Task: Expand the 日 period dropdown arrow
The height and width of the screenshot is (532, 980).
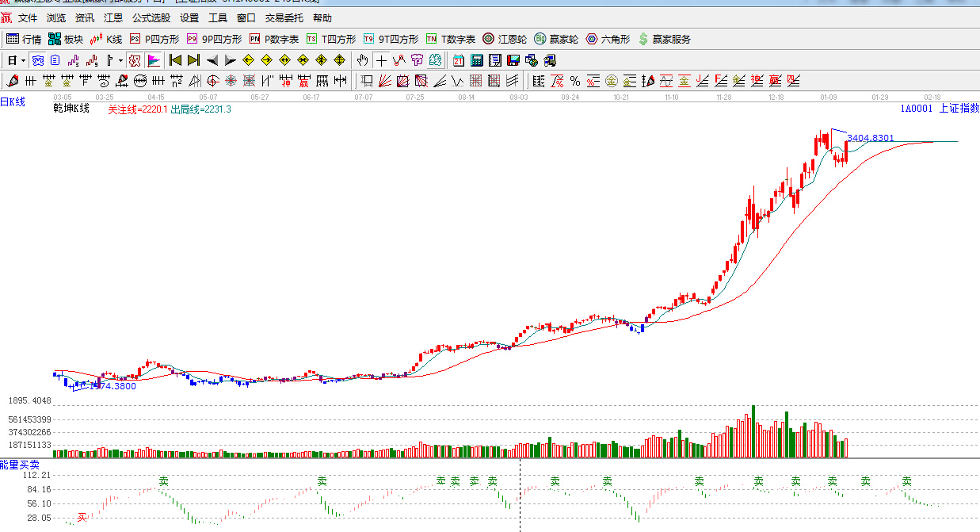Action: [x=24, y=60]
